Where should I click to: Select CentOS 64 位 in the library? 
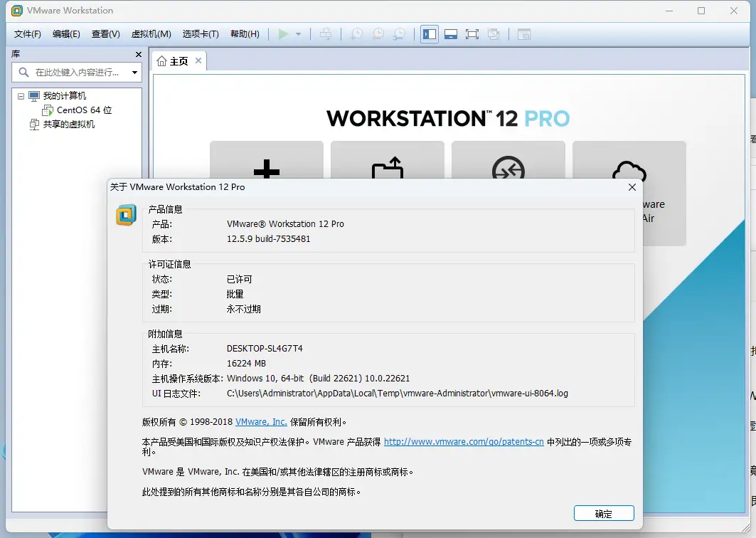coord(84,110)
